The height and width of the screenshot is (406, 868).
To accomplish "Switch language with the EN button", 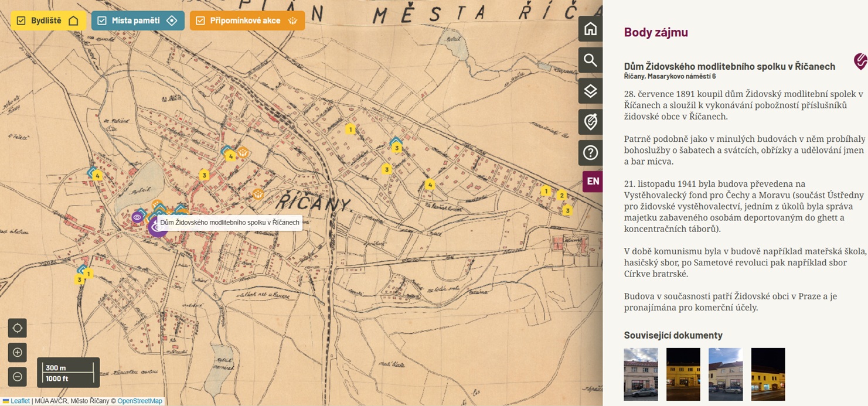I will (593, 181).
